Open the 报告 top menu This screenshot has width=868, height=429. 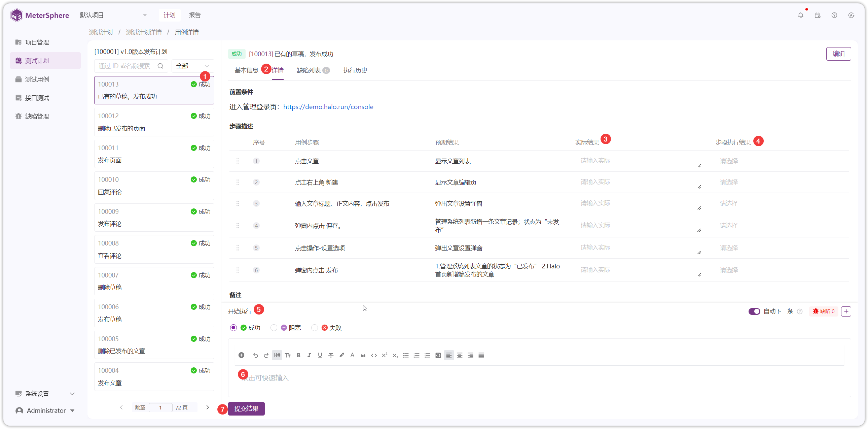click(195, 15)
